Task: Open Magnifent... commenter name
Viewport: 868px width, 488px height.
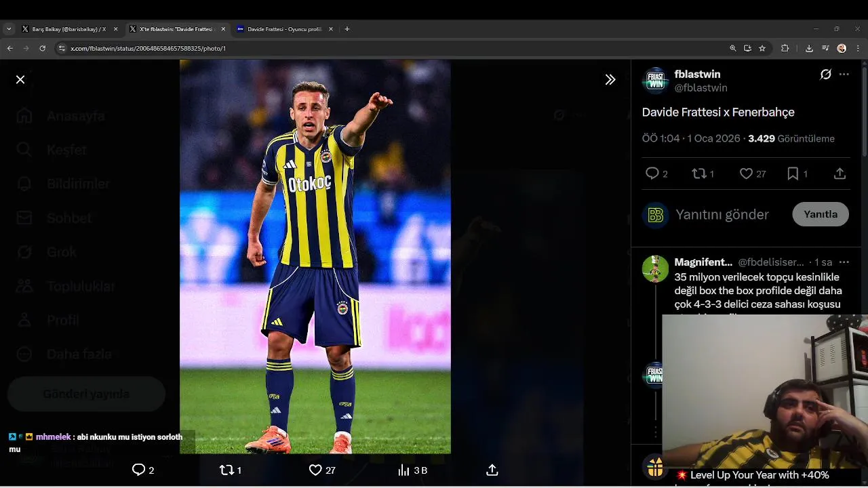Action: tap(703, 262)
